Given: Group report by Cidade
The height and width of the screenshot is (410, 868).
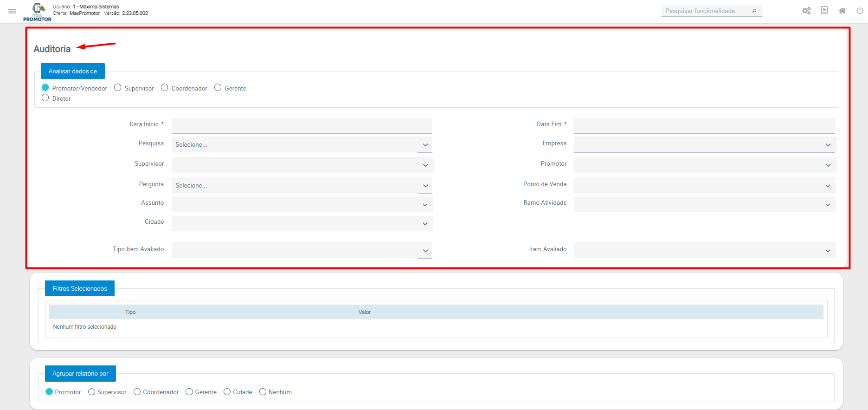Looking at the screenshot, I should 227,392.
